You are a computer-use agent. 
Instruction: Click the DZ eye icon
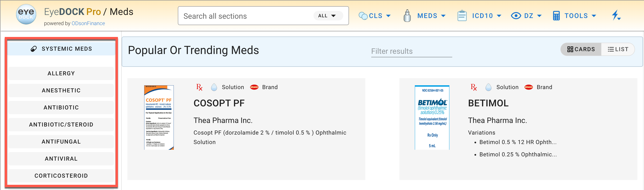click(x=516, y=16)
